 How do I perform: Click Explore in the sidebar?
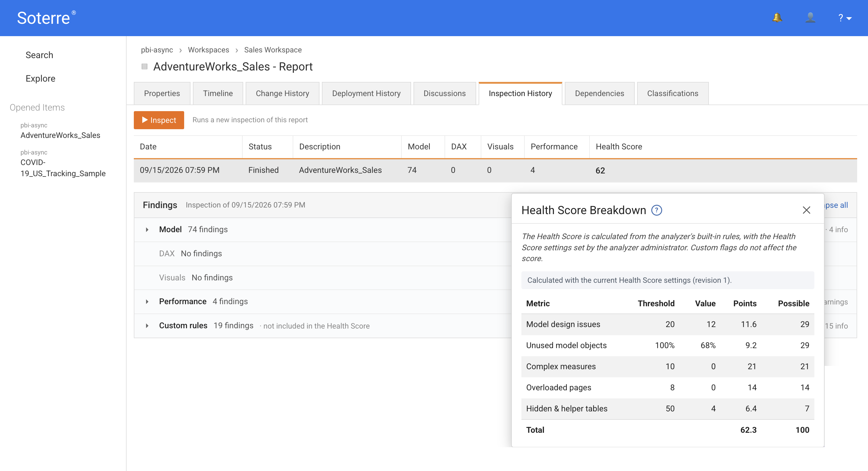(40, 78)
